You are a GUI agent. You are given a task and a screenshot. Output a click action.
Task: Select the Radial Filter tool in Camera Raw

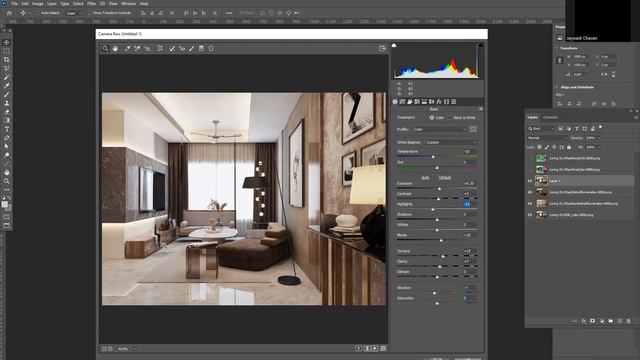tap(211, 49)
